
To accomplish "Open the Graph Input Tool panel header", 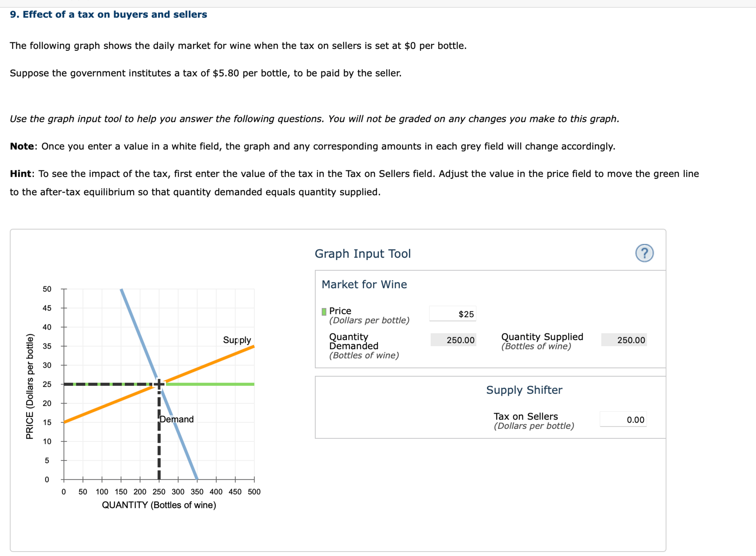I will tap(363, 253).
